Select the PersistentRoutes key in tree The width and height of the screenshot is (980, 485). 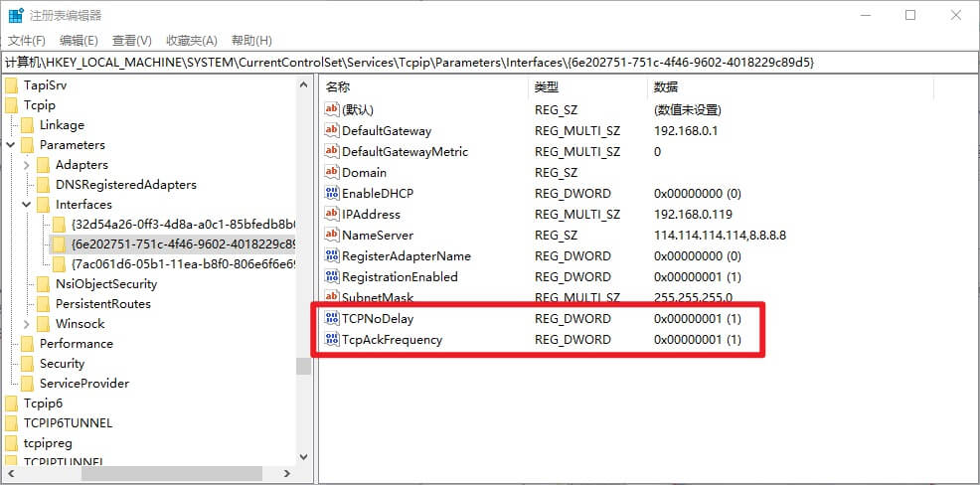point(102,304)
